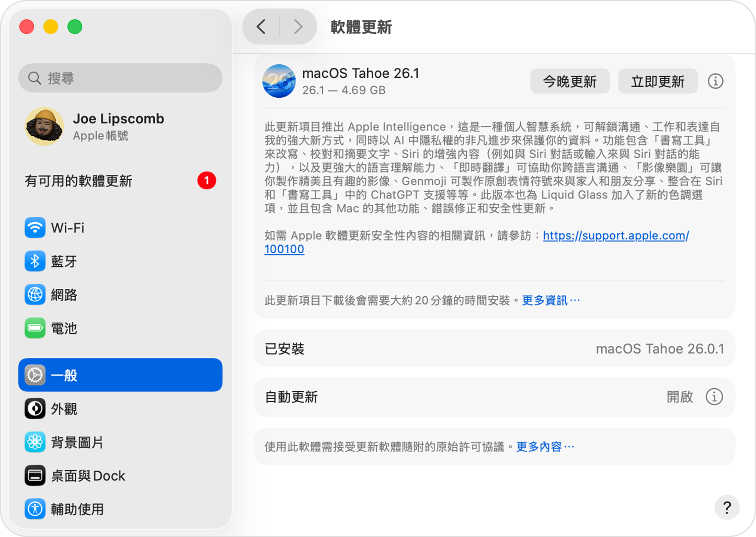Click the yellow minimize window button
Viewport: 756px width, 537px height.
pyautogui.click(x=51, y=27)
